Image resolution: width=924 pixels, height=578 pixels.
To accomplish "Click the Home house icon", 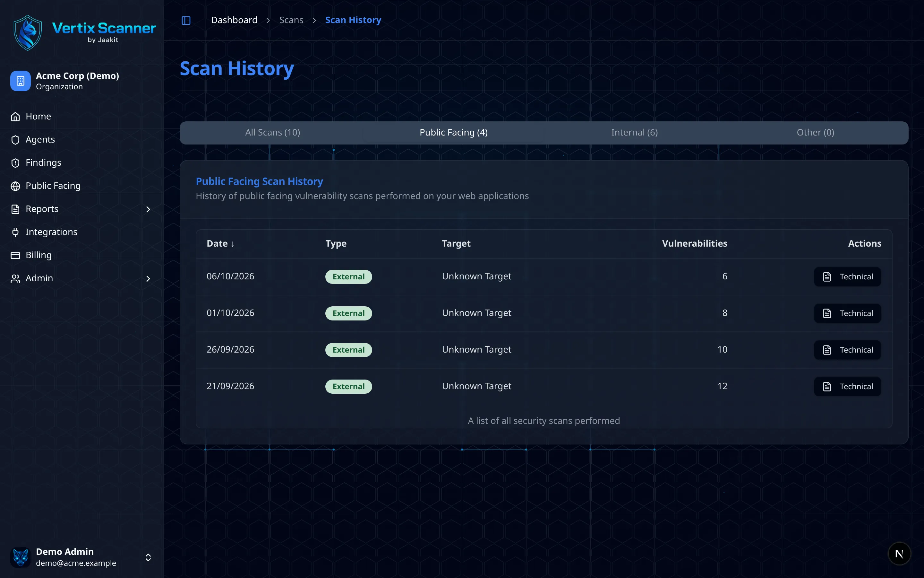I will click(x=15, y=117).
